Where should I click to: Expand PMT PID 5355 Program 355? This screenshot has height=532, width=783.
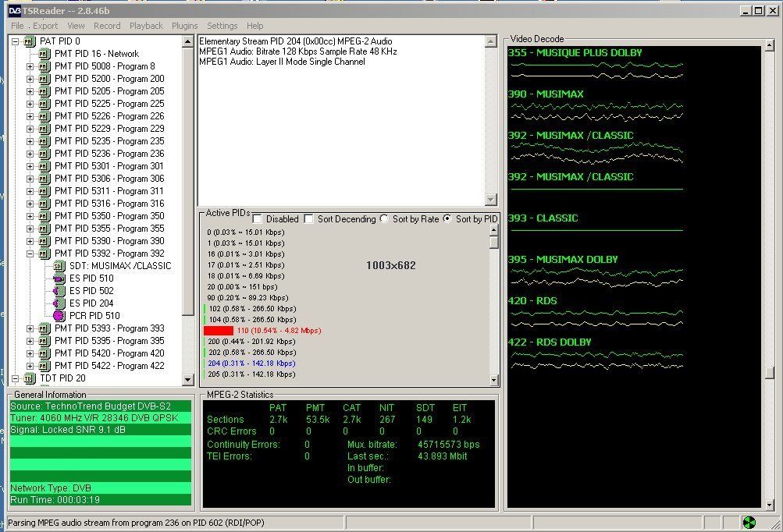[30, 229]
